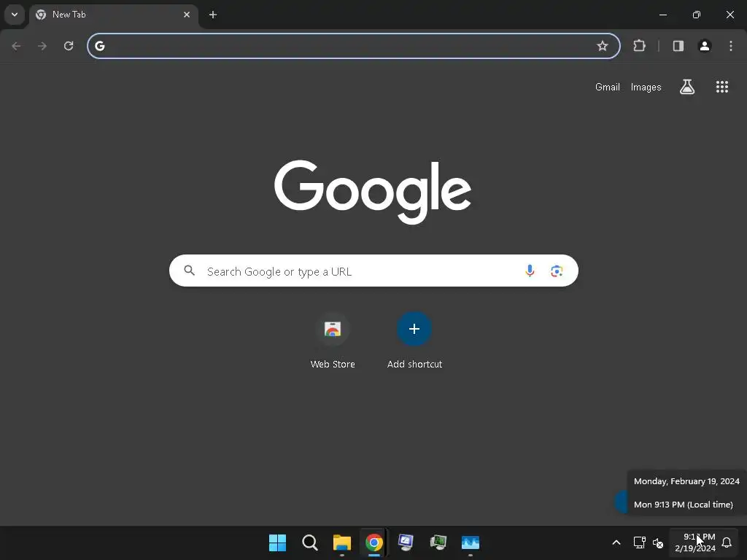Open File Explorer from the taskbar

342,542
